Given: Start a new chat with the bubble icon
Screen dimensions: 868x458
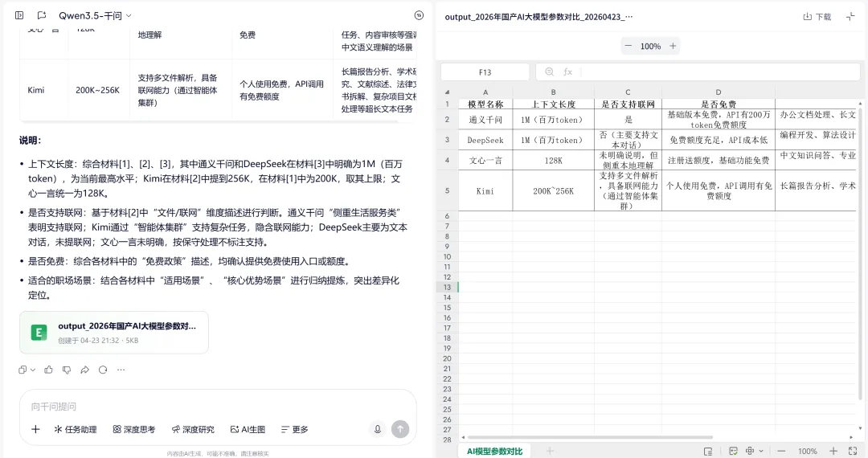Looking at the screenshot, I should point(42,15).
